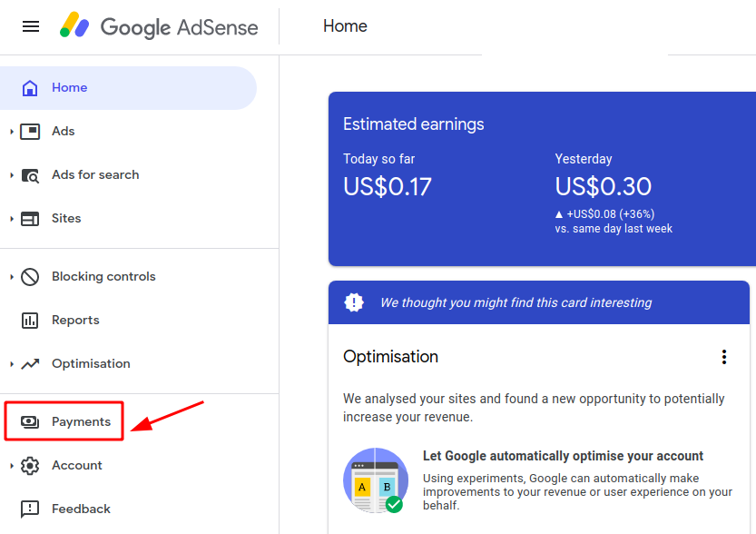This screenshot has height=534, width=756.
Task: Click the Account gear icon
Action: coord(30,466)
